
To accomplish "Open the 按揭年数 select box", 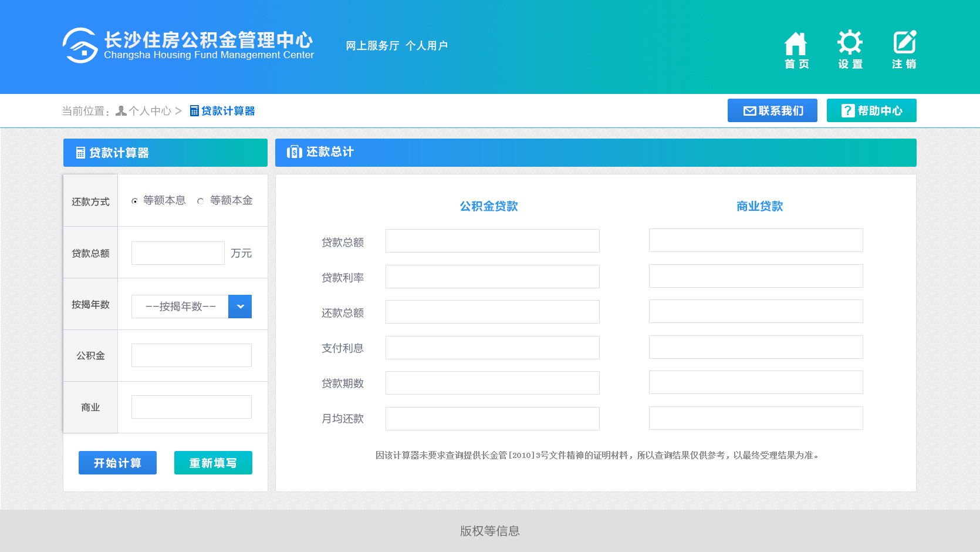I will tap(180, 307).
